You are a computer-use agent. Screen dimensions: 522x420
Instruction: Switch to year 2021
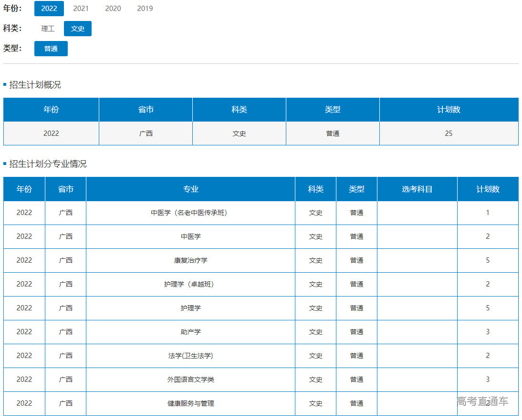pos(81,9)
